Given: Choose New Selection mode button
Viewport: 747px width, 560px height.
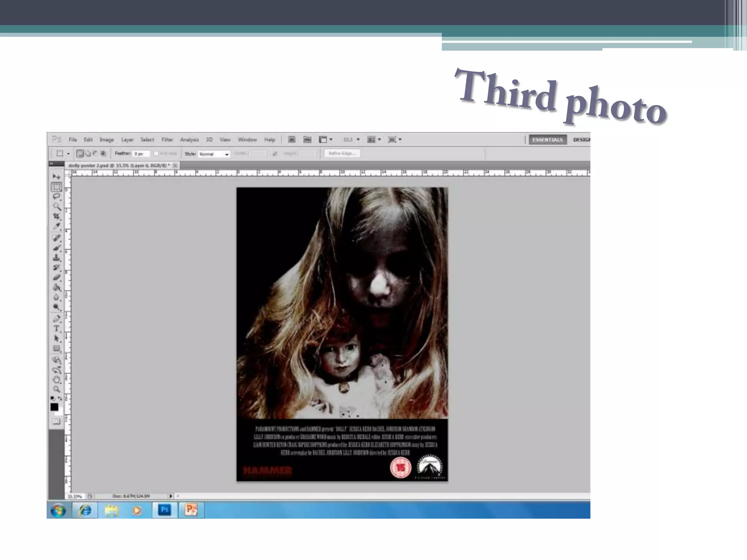Looking at the screenshot, I should 80,154.
